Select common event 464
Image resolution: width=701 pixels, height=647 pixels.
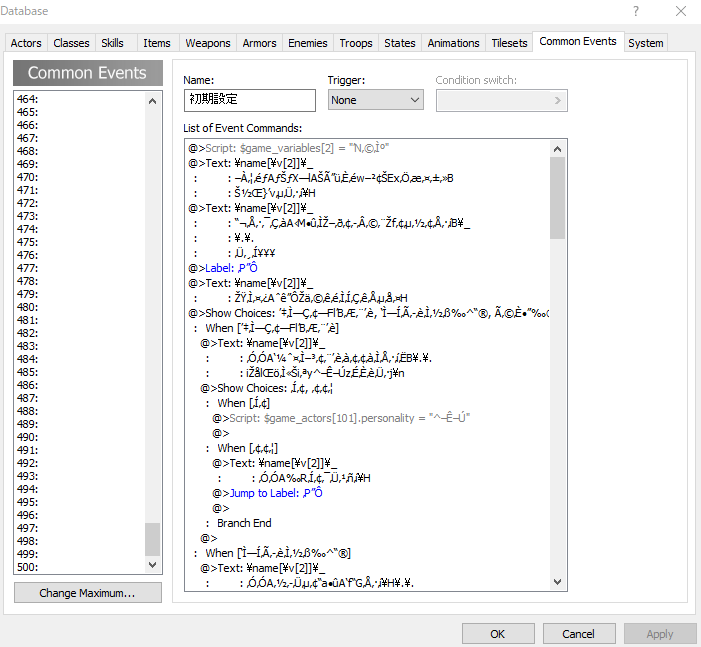click(x=80, y=99)
